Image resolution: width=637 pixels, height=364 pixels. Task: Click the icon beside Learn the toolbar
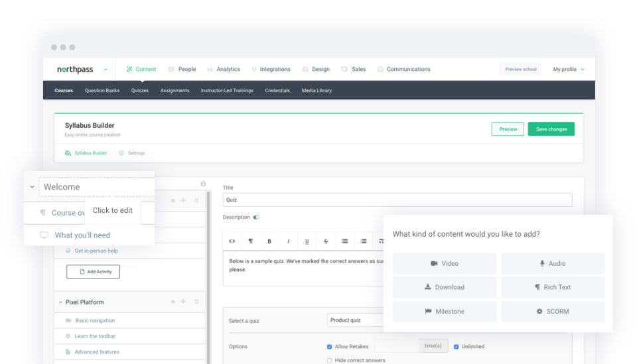point(68,336)
